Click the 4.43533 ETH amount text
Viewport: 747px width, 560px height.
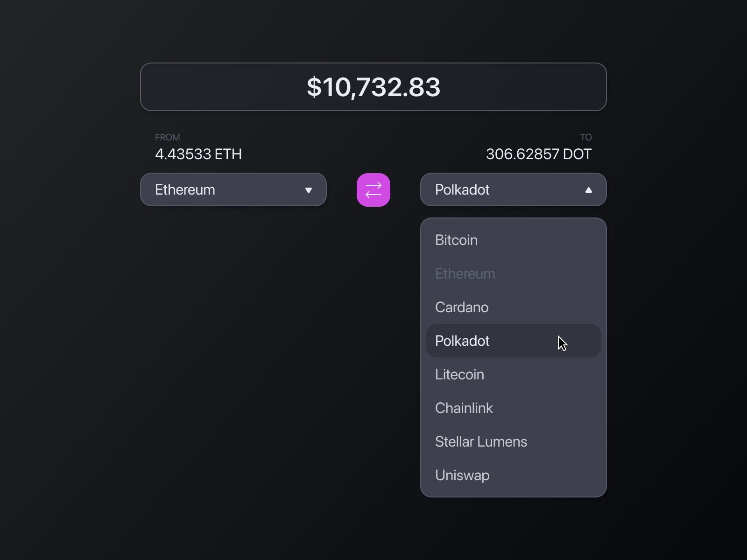pos(198,154)
